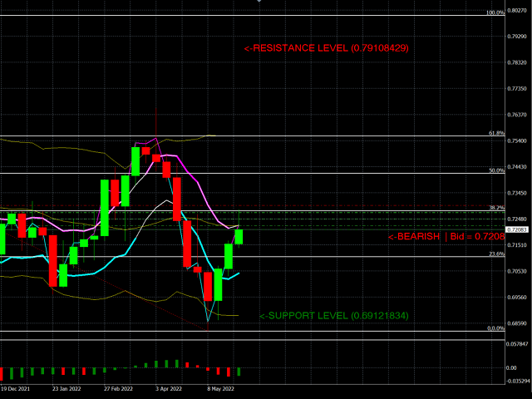Click price axis value 0.78320
This screenshot has width=532, height=399.
517,62
